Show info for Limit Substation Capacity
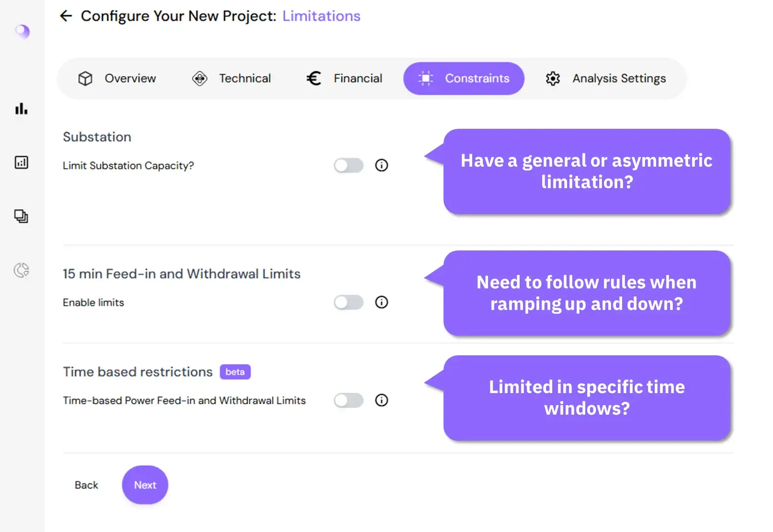 pos(381,165)
